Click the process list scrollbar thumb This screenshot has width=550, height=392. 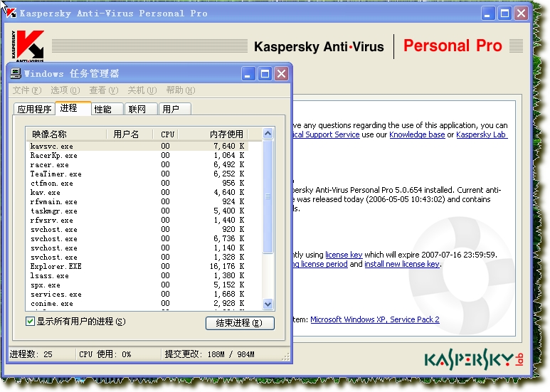click(268, 196)
